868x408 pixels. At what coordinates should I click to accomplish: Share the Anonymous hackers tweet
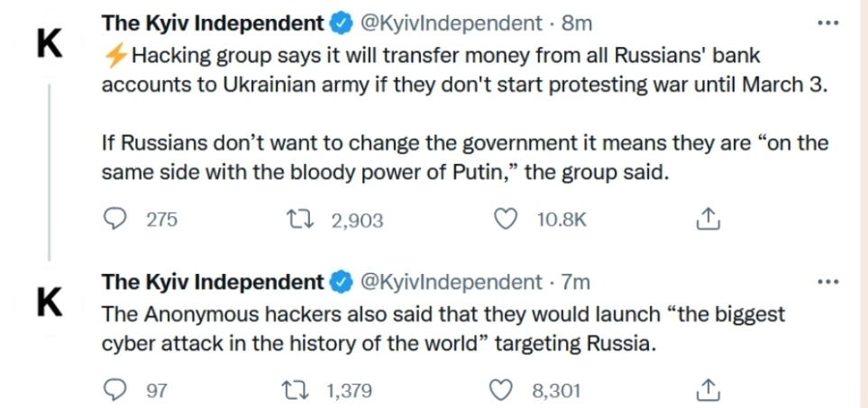709,390
